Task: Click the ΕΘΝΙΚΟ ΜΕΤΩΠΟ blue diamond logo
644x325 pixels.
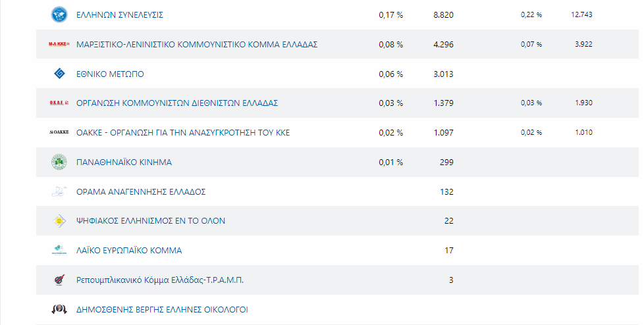Action: click(x=59, y=74)
